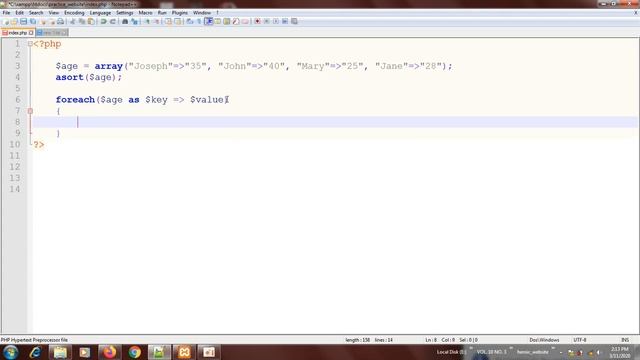This screenshot has height=360, width=640.
Task: Open the Search menu
Action: coord(36,13)
